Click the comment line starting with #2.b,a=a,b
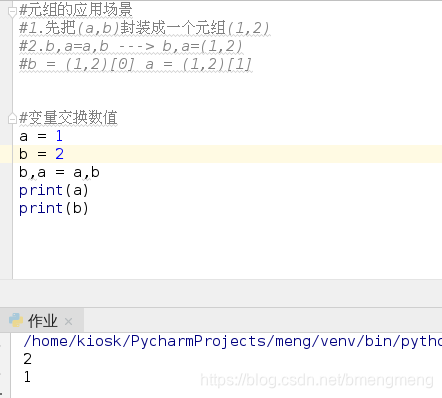 coord(131,46)
